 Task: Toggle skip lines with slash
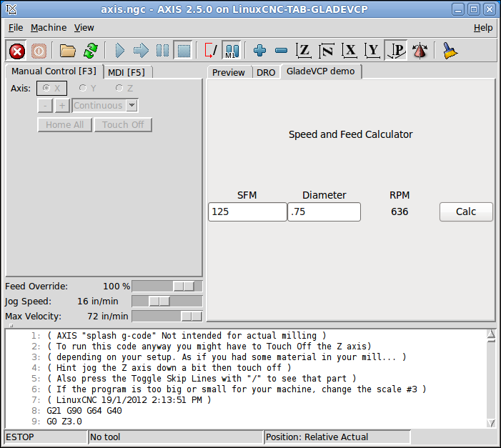click(x=211, y=51)
